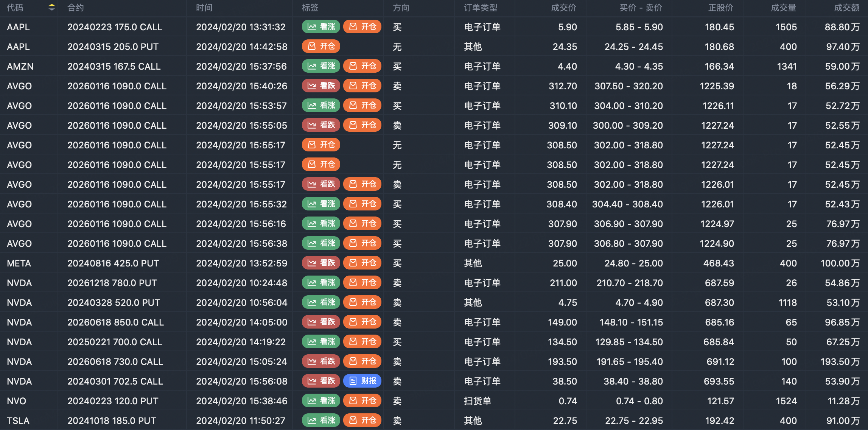The width and height of the screenshot is (868, 430).
Task: Click the 正股价 column header
Action: click(720, 8)
